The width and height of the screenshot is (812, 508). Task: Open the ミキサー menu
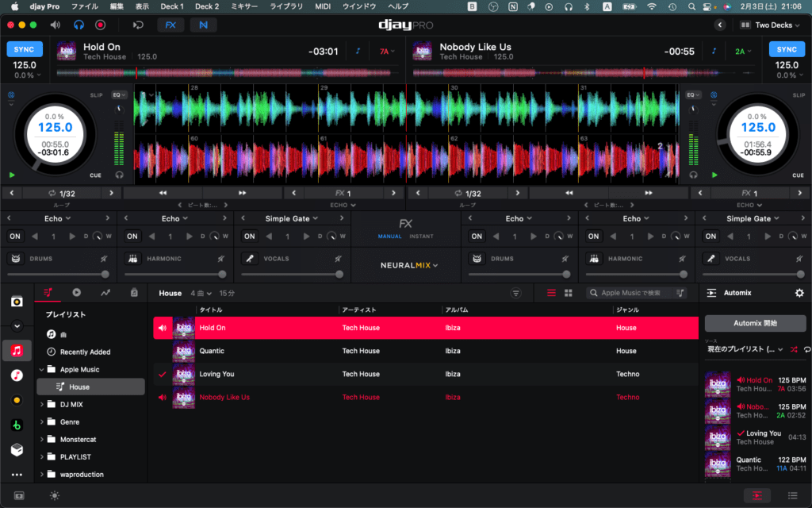[244, 6]
